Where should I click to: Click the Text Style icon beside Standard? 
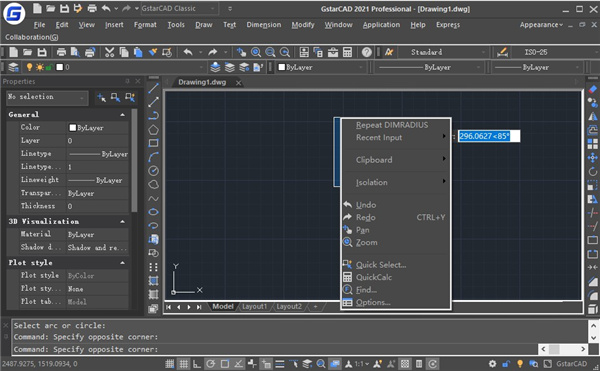tap(389, 52)
